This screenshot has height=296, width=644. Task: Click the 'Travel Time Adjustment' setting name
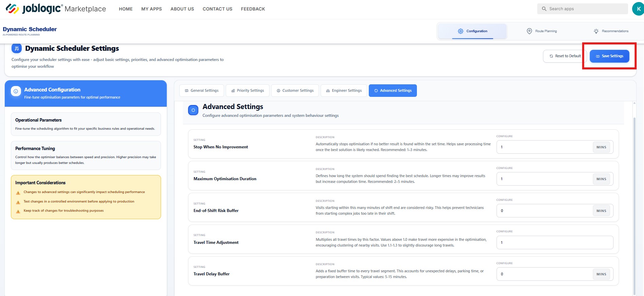[216, 242]
